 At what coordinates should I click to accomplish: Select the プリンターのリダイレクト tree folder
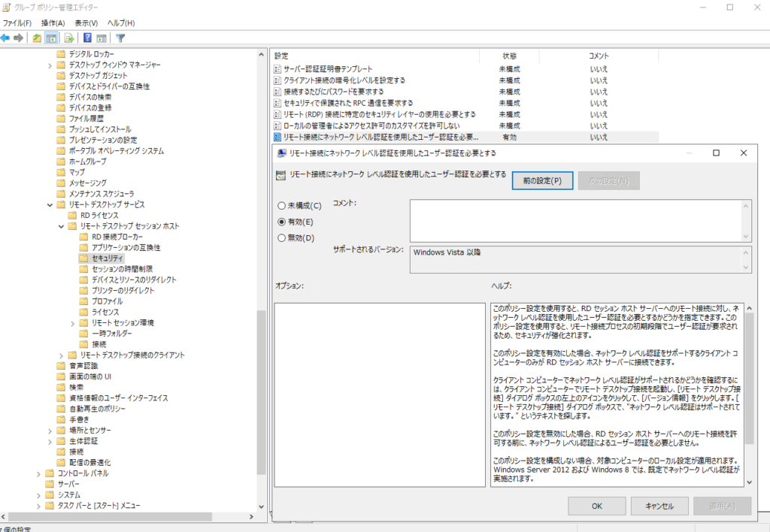point(123,291)
